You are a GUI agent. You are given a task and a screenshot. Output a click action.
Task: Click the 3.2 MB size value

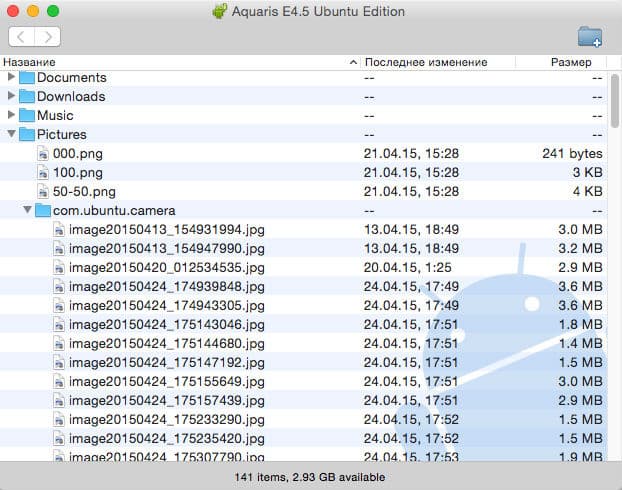[x=581, y=249]
